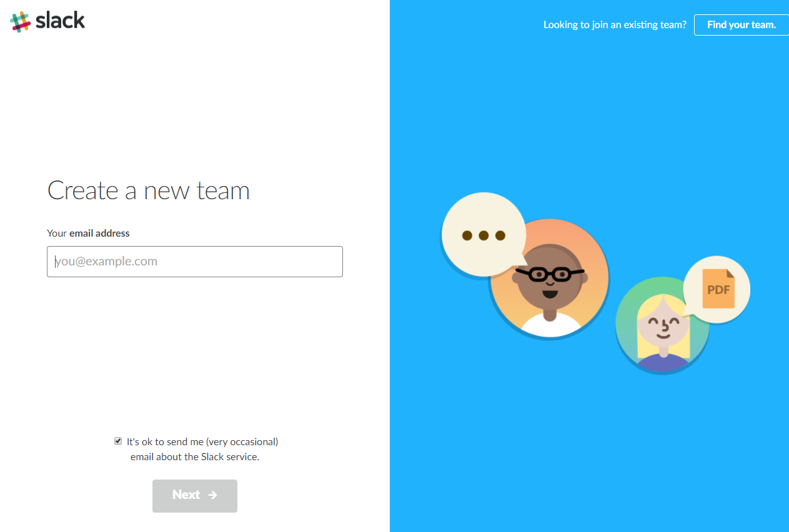
Task: Click the arrow icon inside Next button
Action: (213, 495)
